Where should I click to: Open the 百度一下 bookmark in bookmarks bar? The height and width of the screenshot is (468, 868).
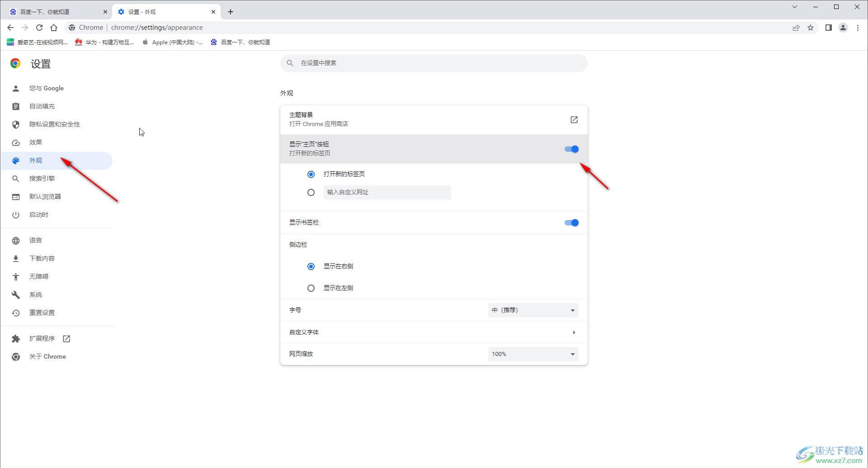(x=240, y=42)
